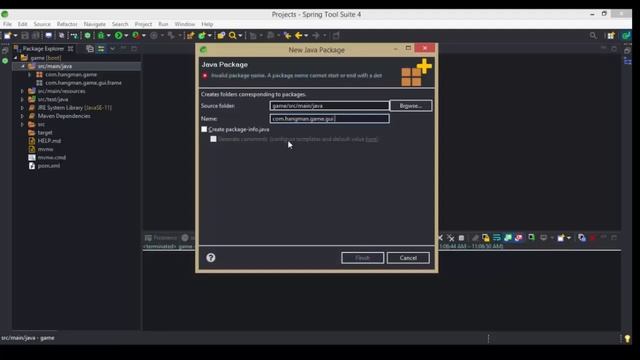Click the console Pin Console icon
640x360 pixels.
531,238
